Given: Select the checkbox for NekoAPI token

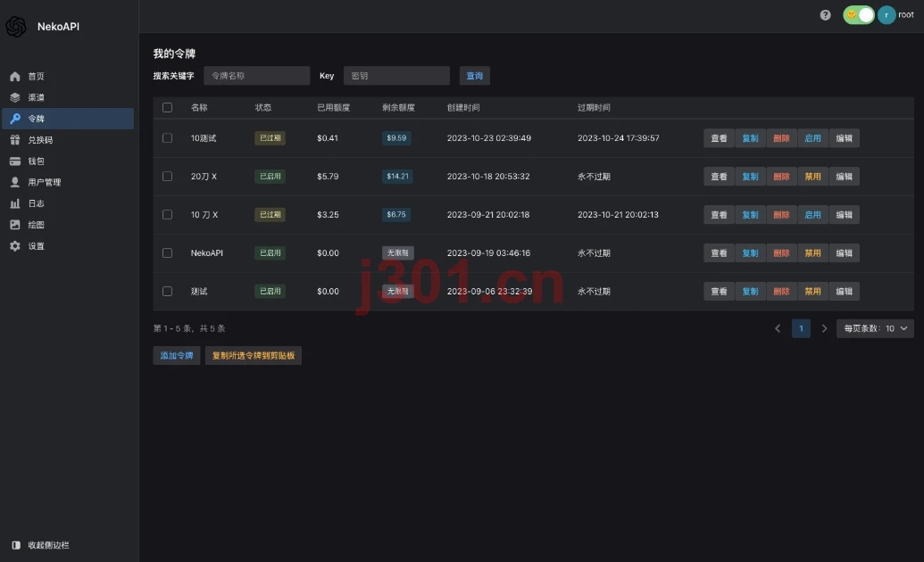Looking at the screenshot, I should pyautogui.click(x=167, y=253).
